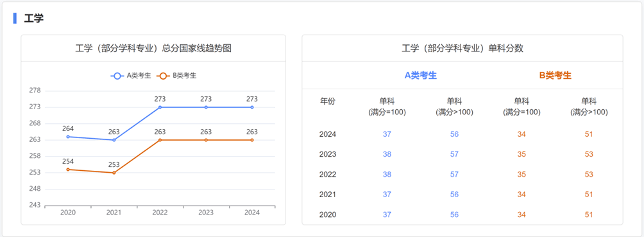This screenshot has width=644, height=237.
Task: Toggle the A类考生 legend series
Action: [x=131, y=76]
